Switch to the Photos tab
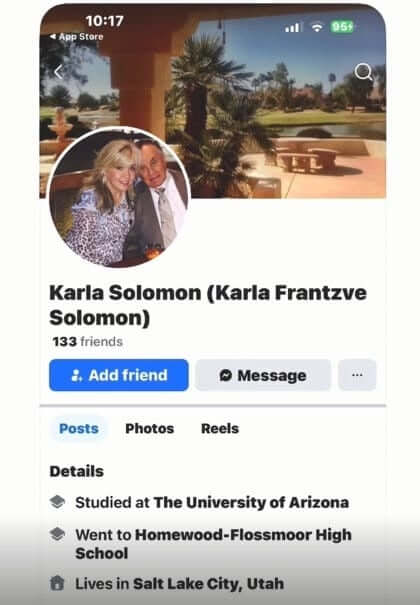This screenshot has width=420, height=605. tap(150, 428)
